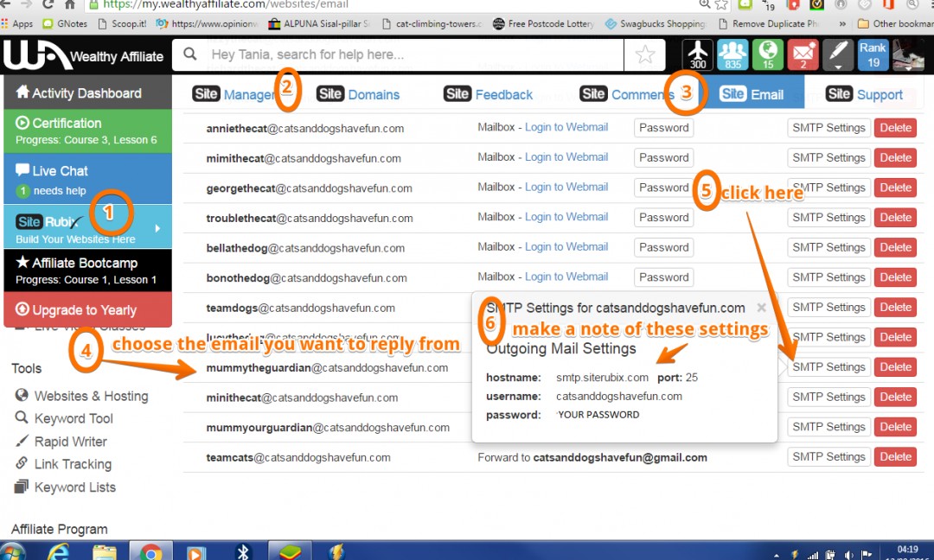Click the search magnifier icon in help box

(190, 54)
